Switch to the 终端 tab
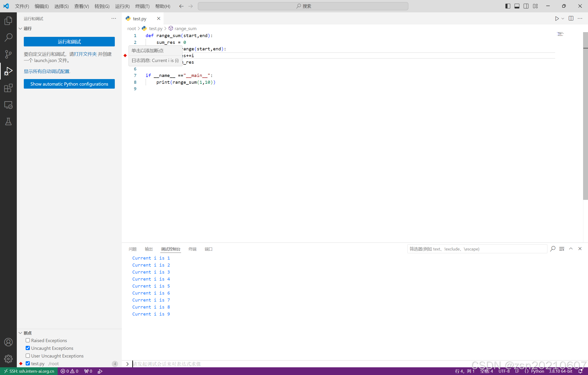588x375 pixels. point(192,249)
